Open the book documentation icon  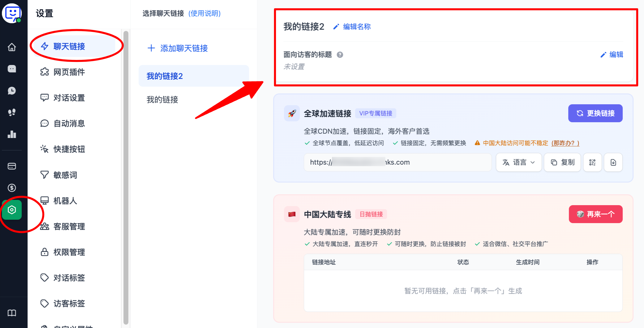tap(12, 313)
